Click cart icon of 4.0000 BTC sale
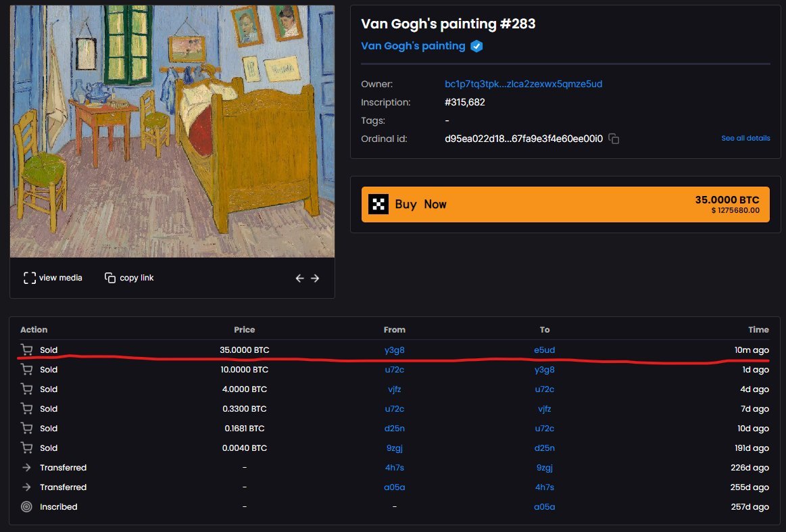Image resolution: width=786 pixels, height=532 pixels. [26, 389]
